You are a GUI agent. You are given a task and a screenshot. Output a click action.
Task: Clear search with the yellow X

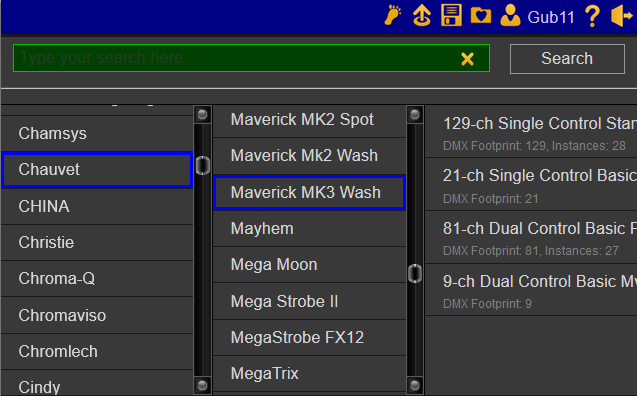tap(468, 59)
